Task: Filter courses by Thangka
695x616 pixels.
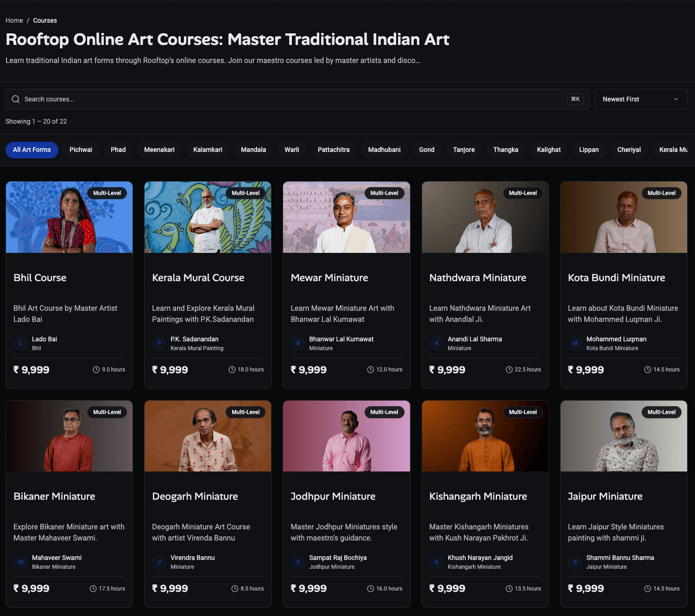Action: click(506, 150)
